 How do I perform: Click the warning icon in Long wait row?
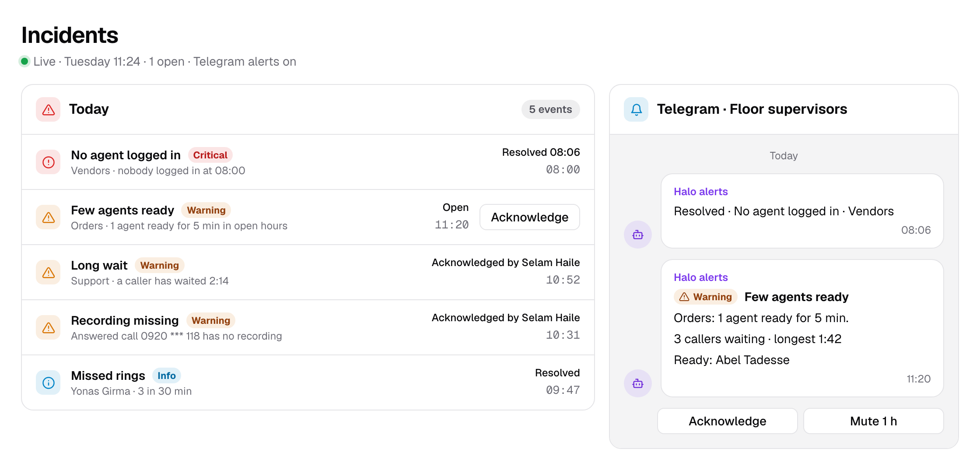[x=48, y=273]
